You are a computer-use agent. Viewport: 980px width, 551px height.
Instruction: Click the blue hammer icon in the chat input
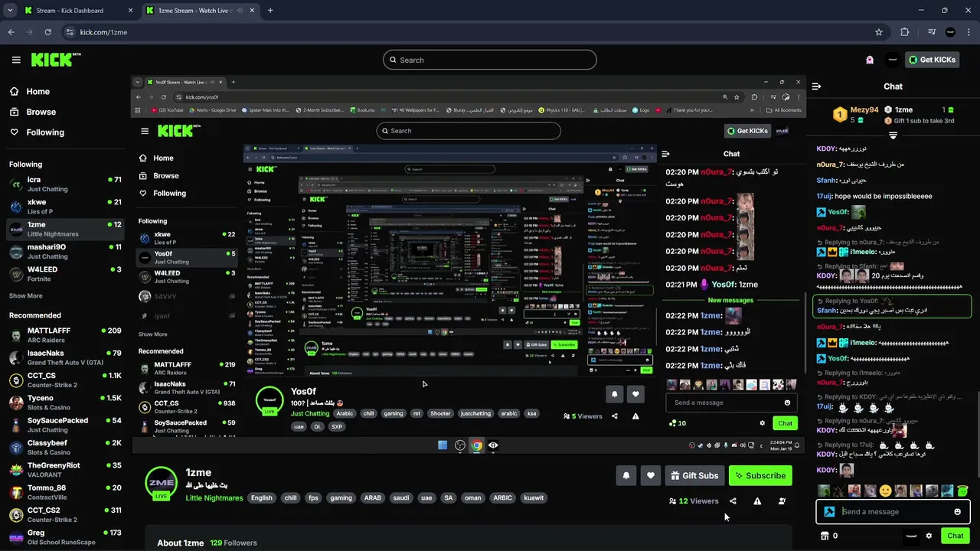coord(829,512)
